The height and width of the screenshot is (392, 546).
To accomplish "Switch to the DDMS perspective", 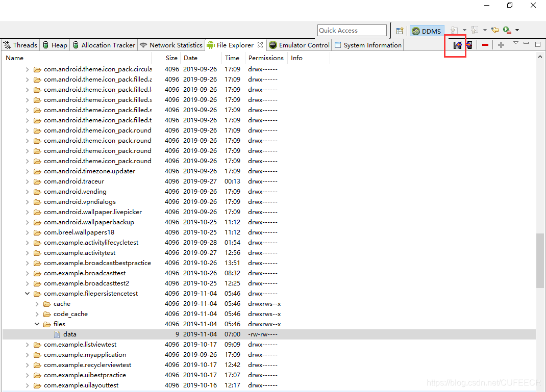I will [x=427, y=31].
